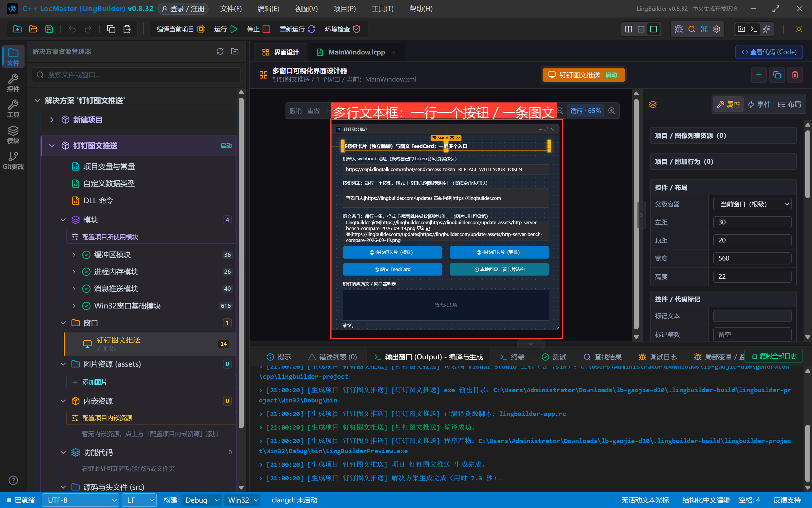Click the green plus add window button
Image resolution: width=812 pixels, height=508 pixels.
(x=759, y=75)
